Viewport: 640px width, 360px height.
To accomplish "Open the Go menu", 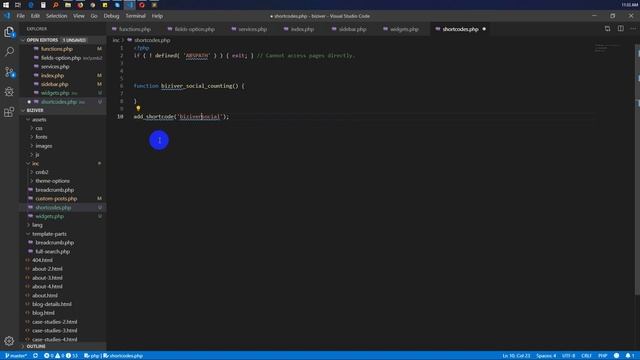I will (x=94, y=16).
